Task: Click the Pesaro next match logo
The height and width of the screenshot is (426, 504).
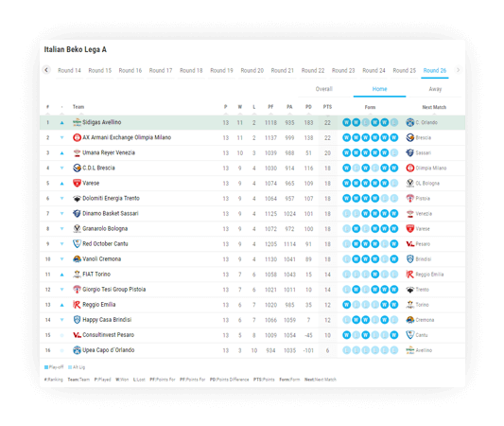Action: coord(409,244)
